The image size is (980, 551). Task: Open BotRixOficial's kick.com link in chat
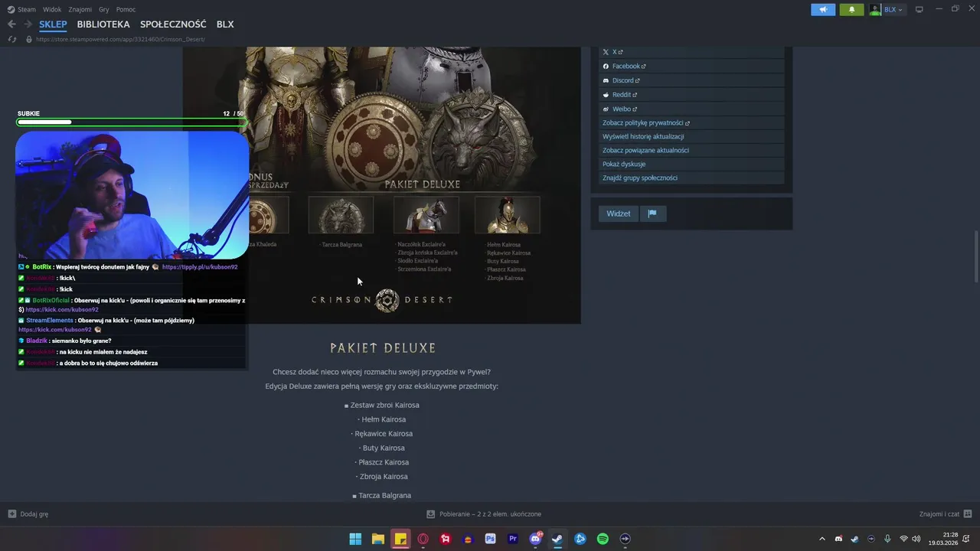tap(62, 310)
